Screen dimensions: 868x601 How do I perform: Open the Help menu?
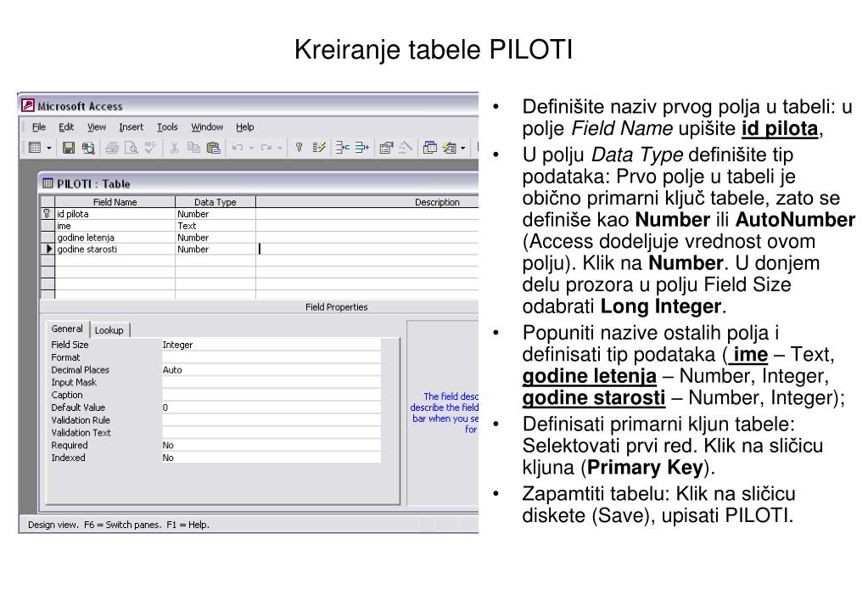coord(244,126)
